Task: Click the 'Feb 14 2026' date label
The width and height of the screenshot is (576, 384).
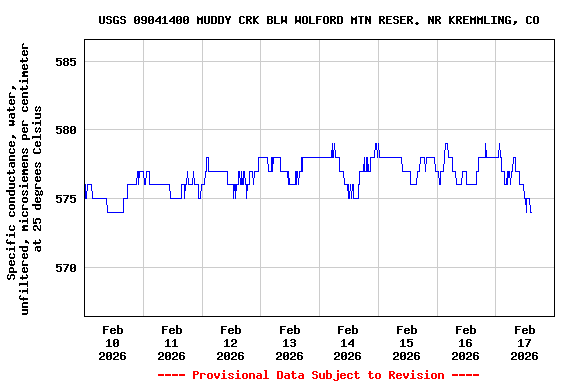Action: (x=348, y=343)
